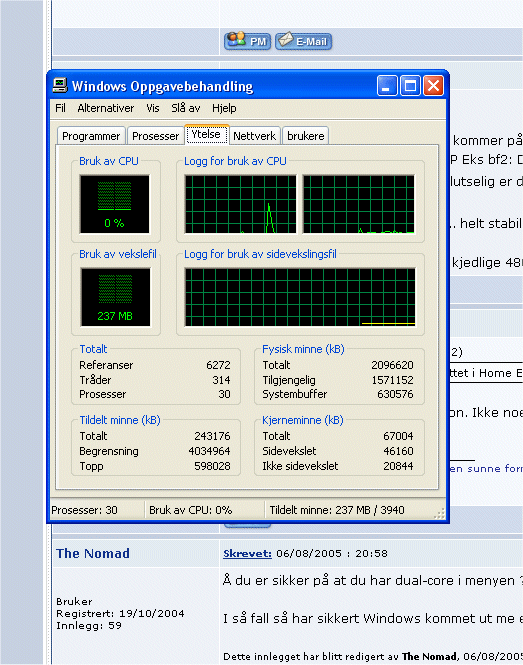
Task: Click the E-Mail button in forum post
Action: [x=304, y=41]
